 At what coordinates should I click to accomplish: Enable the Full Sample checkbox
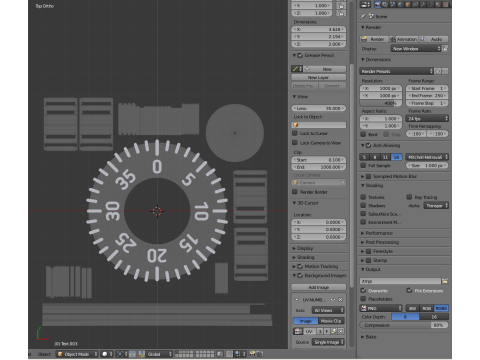pos(363,165)
